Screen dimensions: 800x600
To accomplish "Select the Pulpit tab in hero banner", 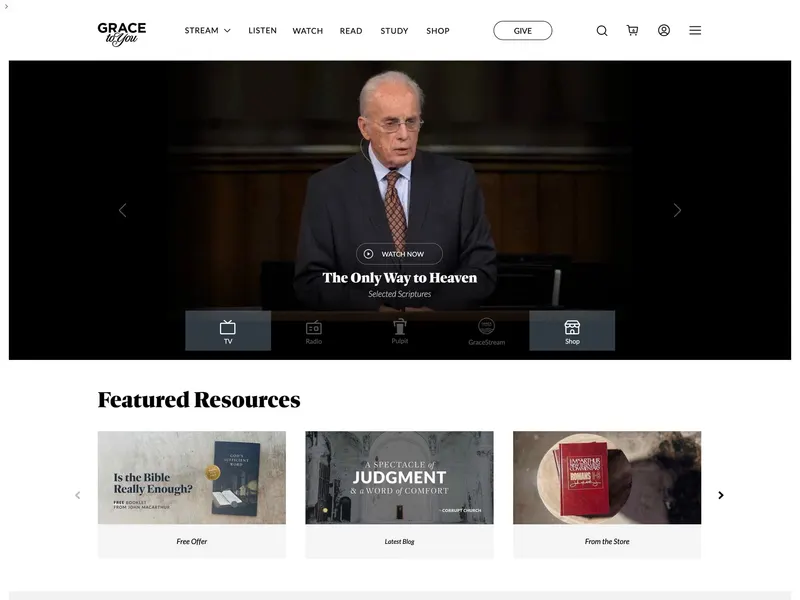I will point(400,331).
